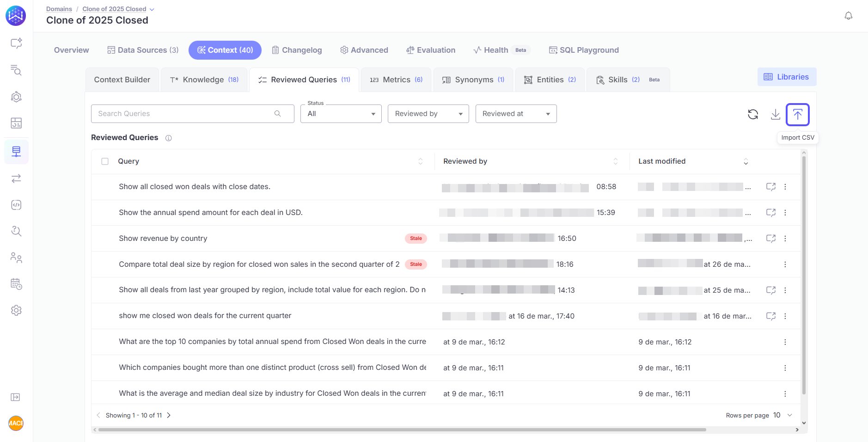Open the 'show me closed won deals' query in chat

771,316
